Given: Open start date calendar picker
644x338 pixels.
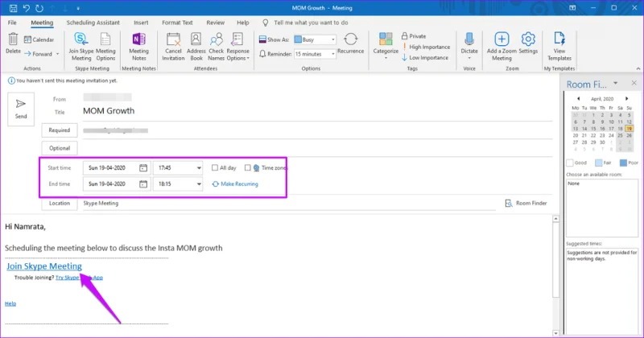Looking at the screenshot, I should coord(143,167).
